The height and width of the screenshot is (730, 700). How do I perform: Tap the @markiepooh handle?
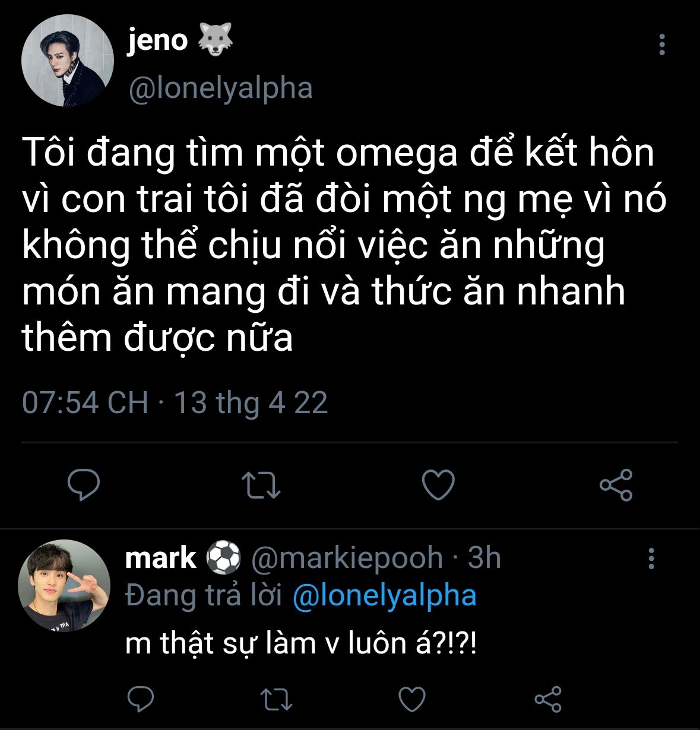(x=347, y=558)
